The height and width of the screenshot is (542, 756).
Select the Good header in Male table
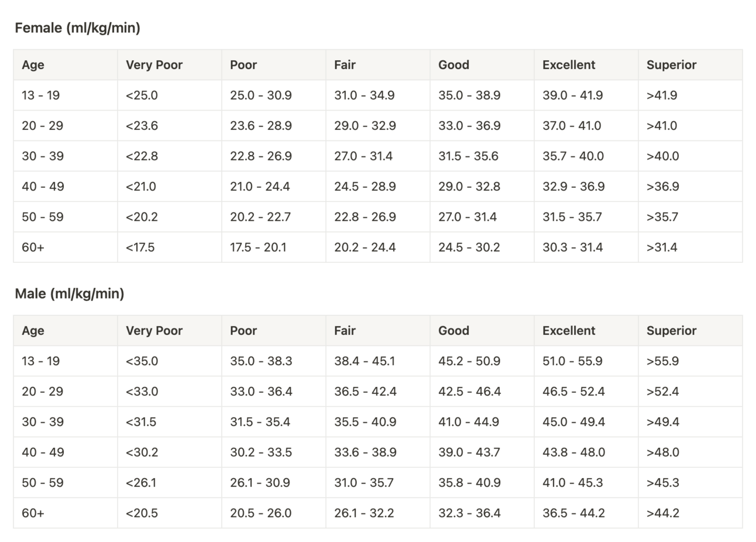pyautogui.click(x=453, y=331)
